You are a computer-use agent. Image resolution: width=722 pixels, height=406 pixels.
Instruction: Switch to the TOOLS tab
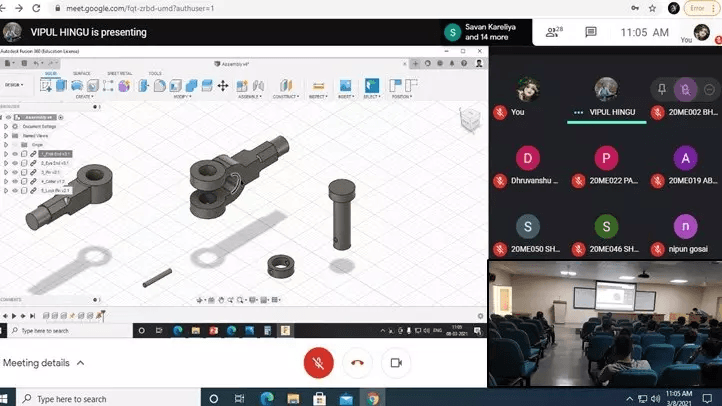click(155, 74)
